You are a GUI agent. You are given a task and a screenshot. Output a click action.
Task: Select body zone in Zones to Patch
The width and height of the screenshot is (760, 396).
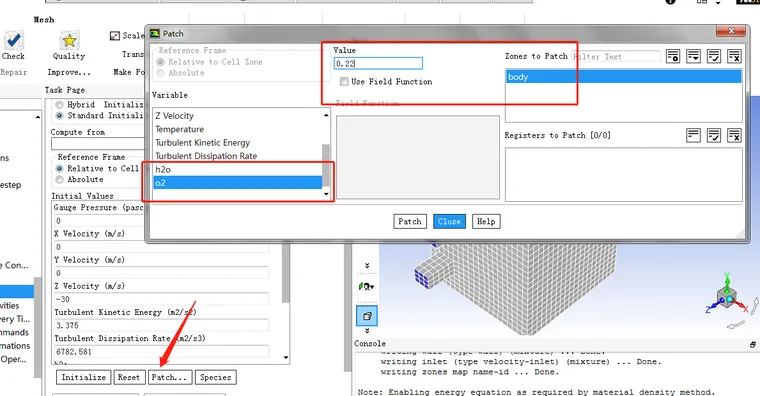pos(623,77)
